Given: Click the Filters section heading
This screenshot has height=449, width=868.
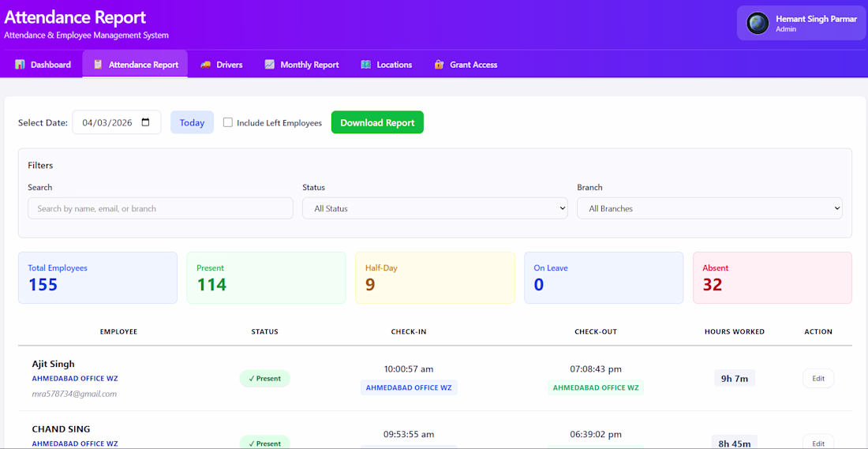Looking at the screenshot, I should click(x=40, y=166).
